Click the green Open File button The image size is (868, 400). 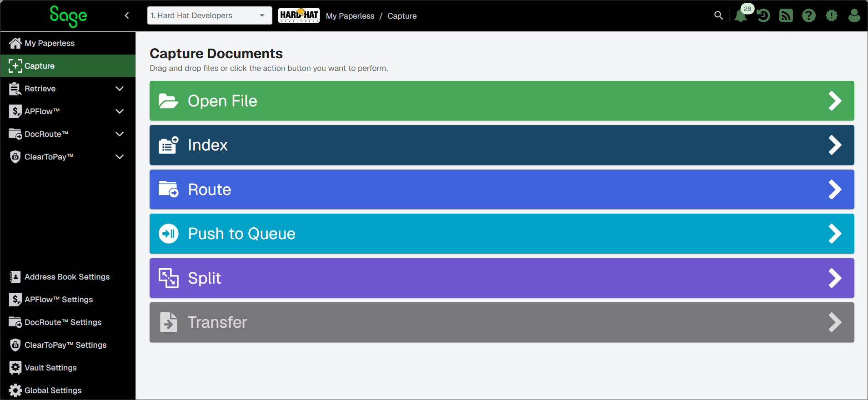(502, 101)
